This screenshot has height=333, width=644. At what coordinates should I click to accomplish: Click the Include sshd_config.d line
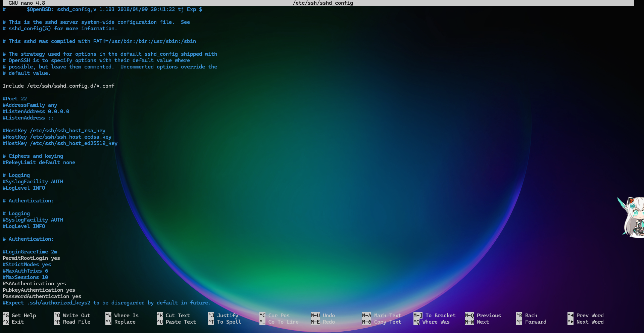click(x=59, y=86)
